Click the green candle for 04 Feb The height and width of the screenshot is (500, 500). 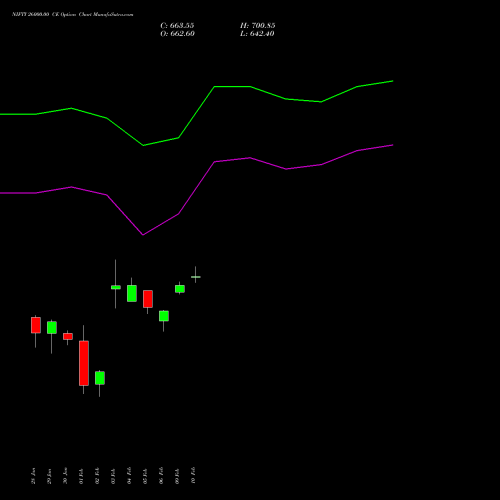pos(132,293)
